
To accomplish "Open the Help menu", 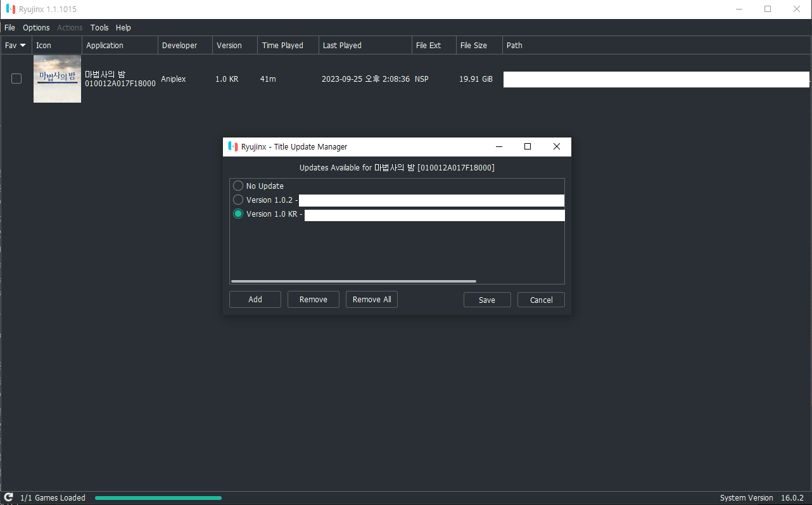I will (x=124, y=28).
